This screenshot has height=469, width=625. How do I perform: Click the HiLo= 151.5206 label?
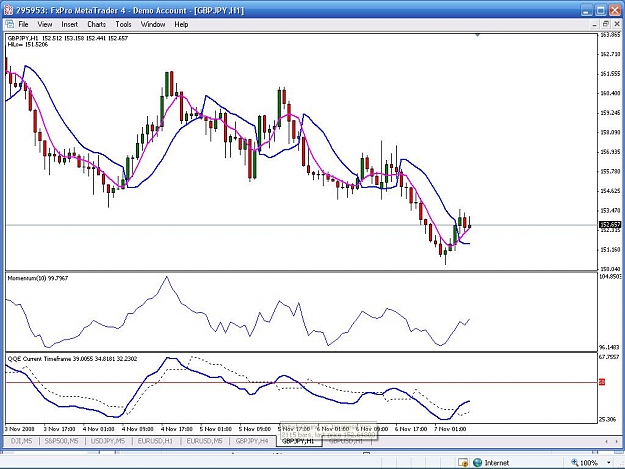[28, 45]
